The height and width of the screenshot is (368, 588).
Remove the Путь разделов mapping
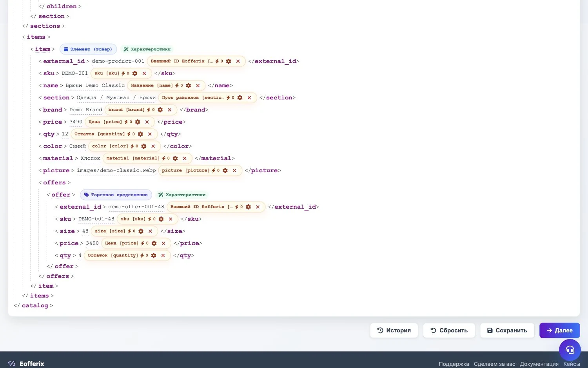249,98
